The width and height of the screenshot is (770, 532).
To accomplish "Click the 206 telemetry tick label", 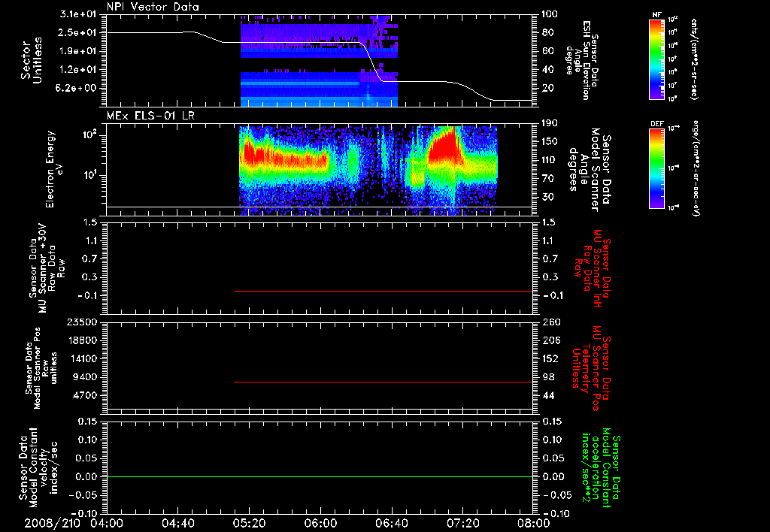I will point(550,340).
